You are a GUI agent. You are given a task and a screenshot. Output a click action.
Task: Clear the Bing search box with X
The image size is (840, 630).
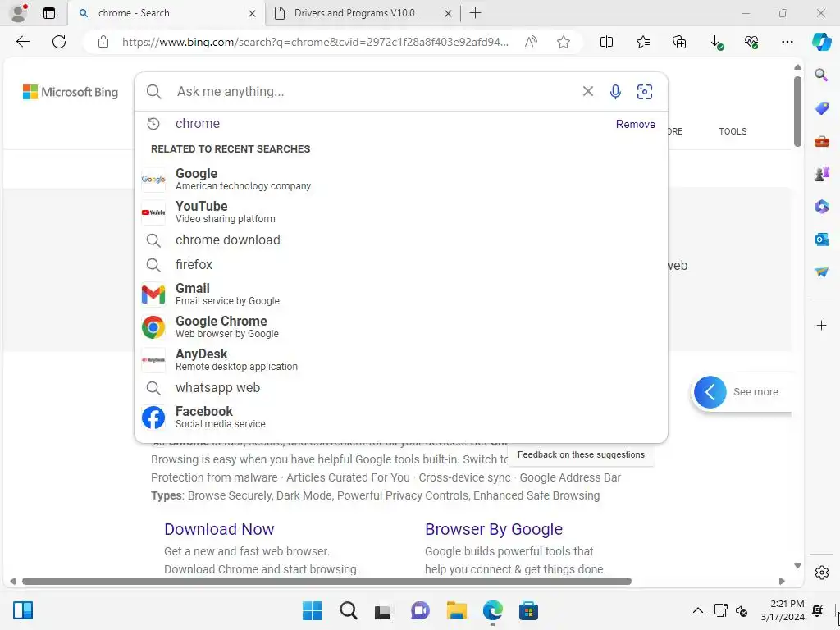587,92
